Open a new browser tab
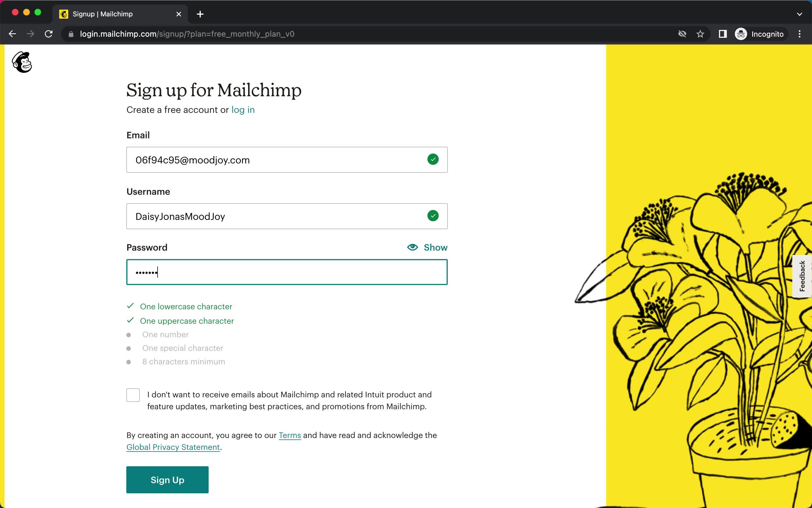The height and width of the screenshot is (508, 812). [x=200, y=14]
